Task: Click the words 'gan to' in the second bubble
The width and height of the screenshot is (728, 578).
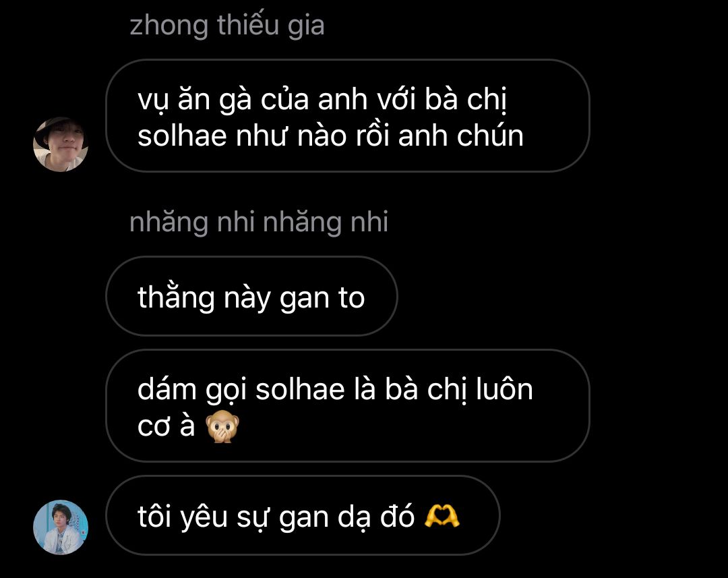Action: tap(322, 297)
